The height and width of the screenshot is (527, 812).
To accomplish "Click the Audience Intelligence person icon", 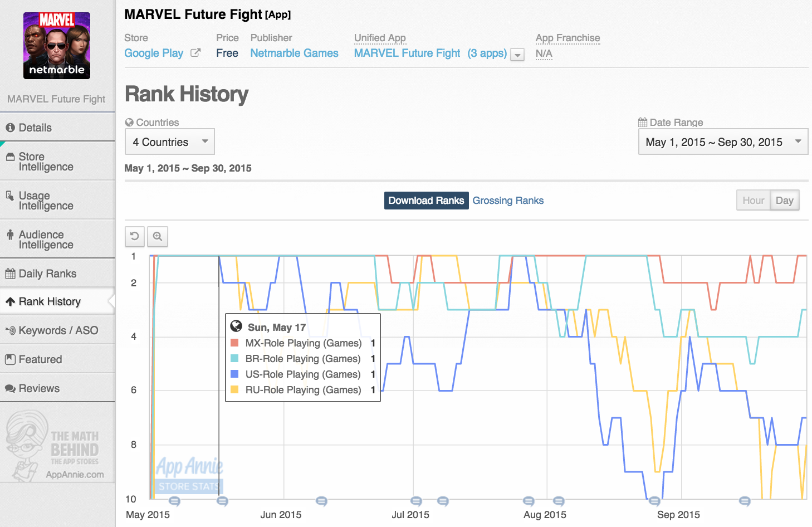I will click(10, 235).
